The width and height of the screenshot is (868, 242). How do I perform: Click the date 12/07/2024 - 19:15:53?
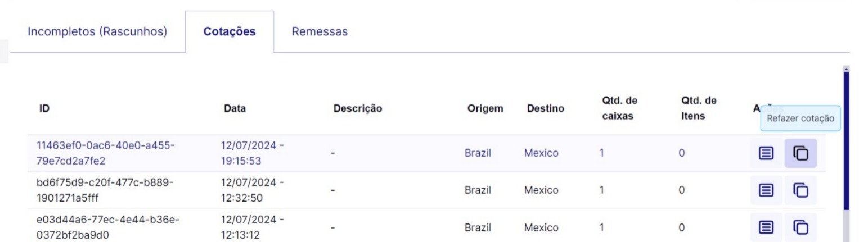(x=251, y=153)
